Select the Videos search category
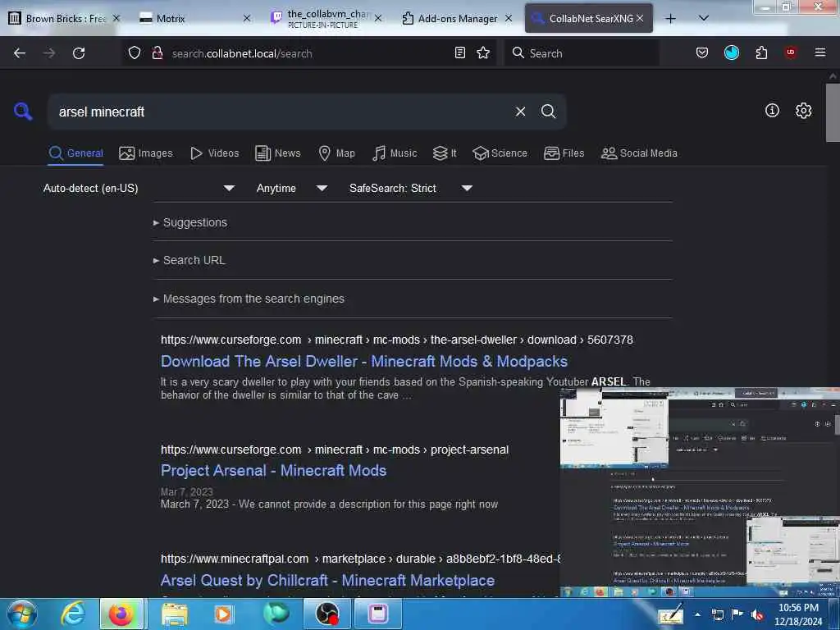The image size is (840, 630). tap(214, 153)
